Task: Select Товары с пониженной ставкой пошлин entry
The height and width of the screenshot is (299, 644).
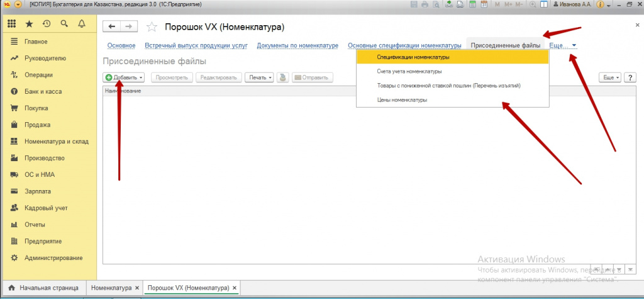Action: (453, 86)
